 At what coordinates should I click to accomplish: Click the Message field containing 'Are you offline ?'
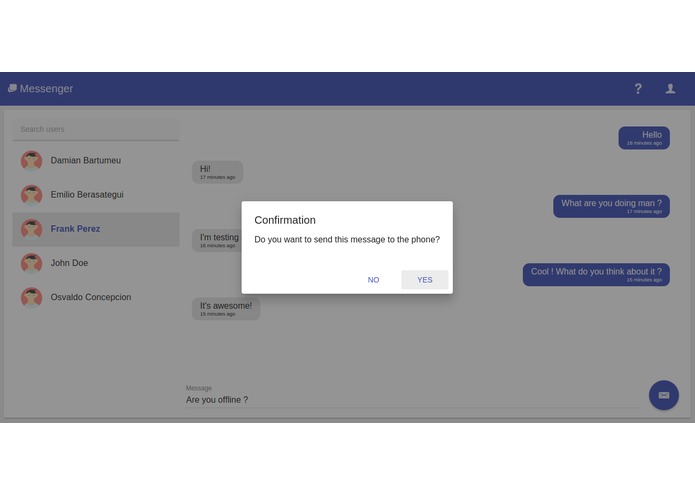[412, 400]
